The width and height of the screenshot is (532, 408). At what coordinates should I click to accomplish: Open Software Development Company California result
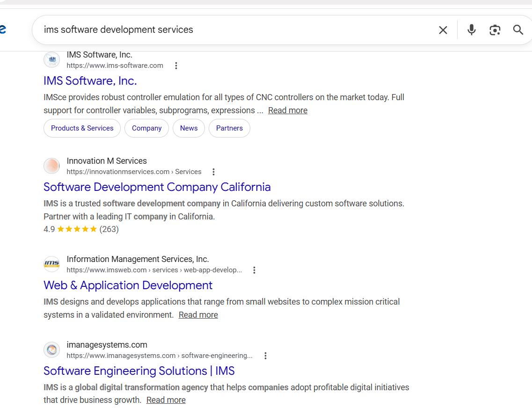click(x=157, y=187)
